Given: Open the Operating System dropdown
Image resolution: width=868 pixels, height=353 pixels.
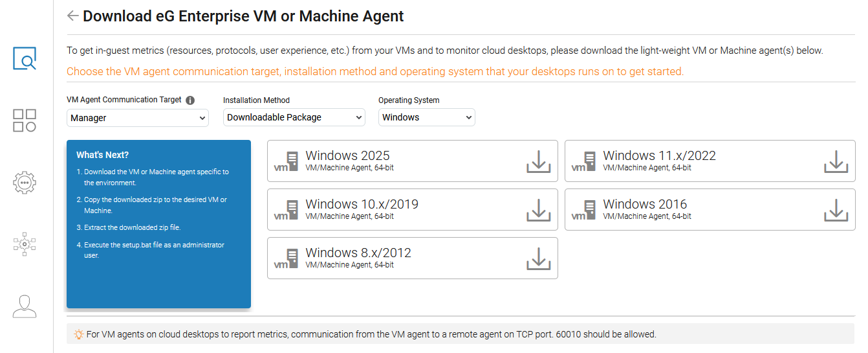Looking at the screenshot, I should tap(427, 117).
